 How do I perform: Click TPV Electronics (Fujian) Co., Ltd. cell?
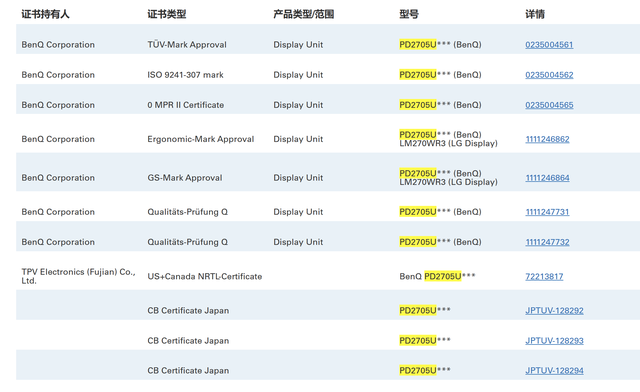78,276
